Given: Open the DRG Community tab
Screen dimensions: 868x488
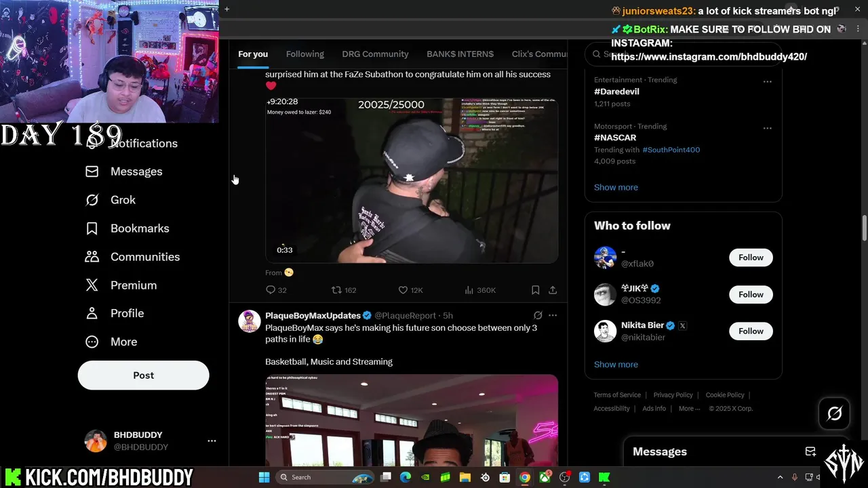Looking at the screenshot, I should [x=375, y=54].
